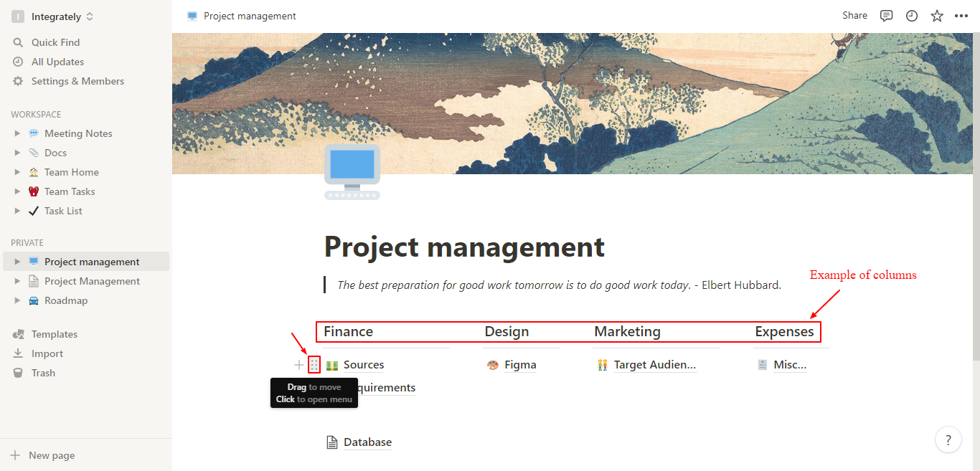This screenshot has width=980, height=471.
Task: Open Team Tasks page in sidebar
Action: coord(70,191)
